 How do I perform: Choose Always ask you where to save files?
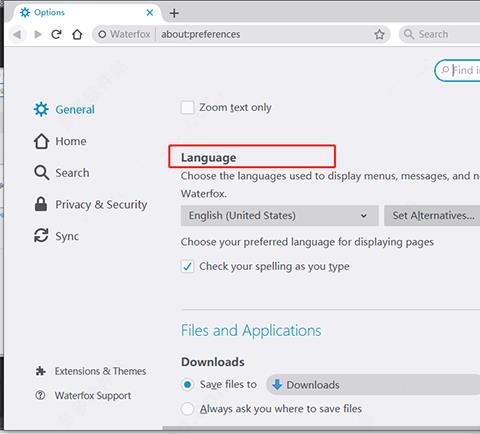(187, 409)
